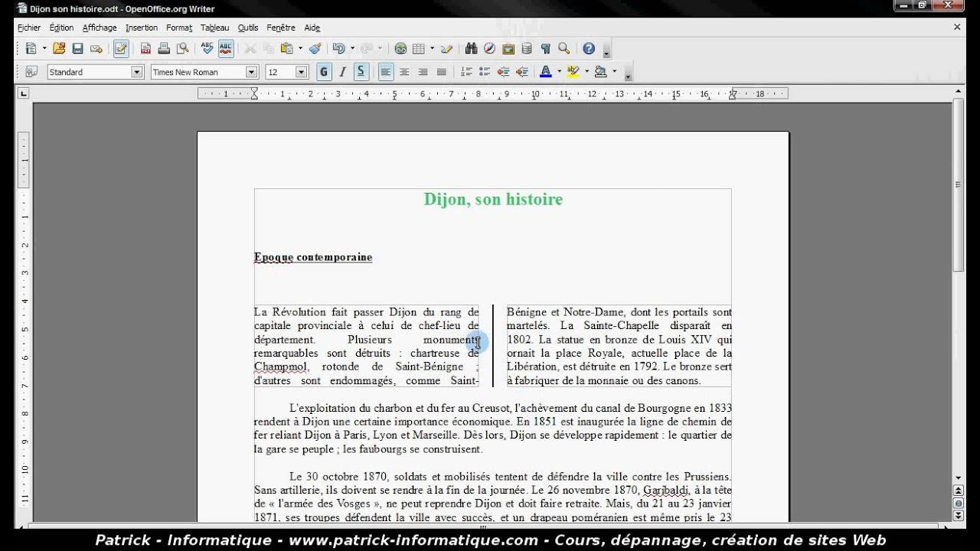Apply highlighting color marker swatch
This screenshot has width=980, height=551.
(x=573, y=72)
